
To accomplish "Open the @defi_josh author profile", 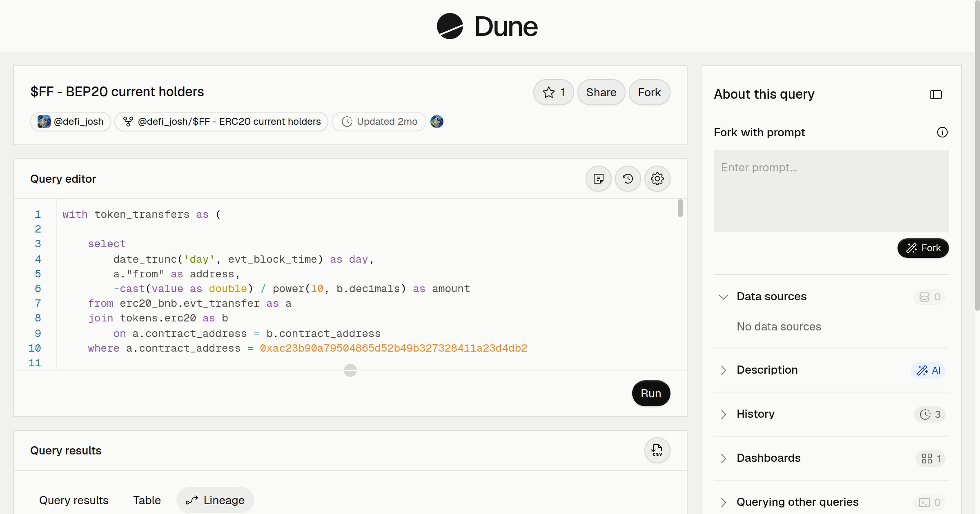I will tap(71, 122).
